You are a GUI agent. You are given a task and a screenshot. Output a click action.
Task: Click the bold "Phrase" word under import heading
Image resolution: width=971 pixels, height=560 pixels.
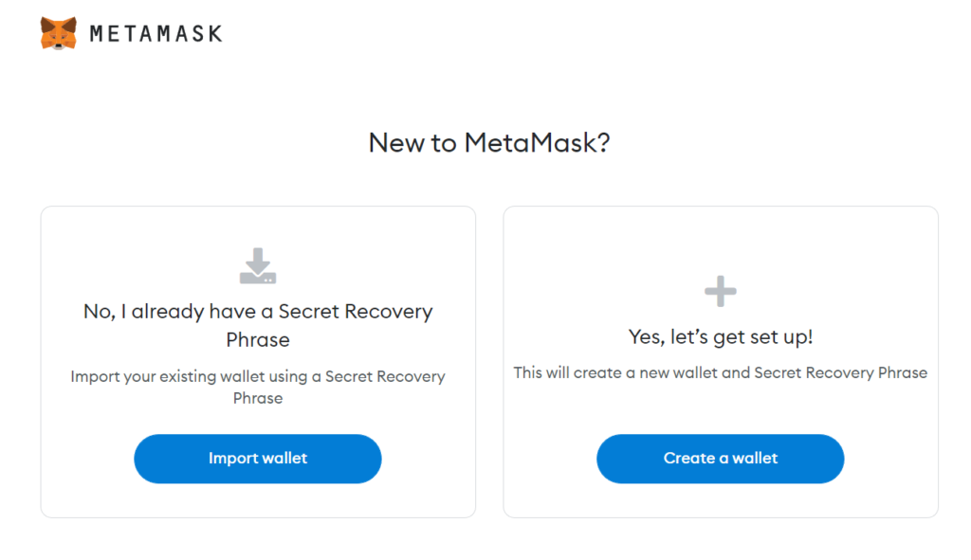[258, 339]
